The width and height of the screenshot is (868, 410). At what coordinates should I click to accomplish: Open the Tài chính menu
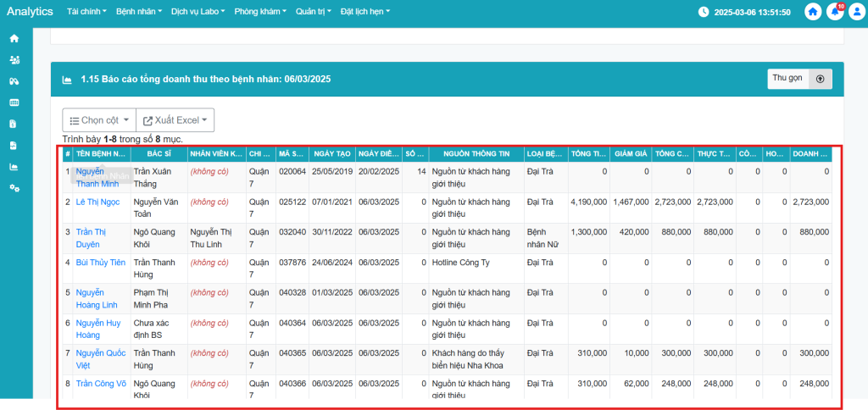tap(86, 12)
